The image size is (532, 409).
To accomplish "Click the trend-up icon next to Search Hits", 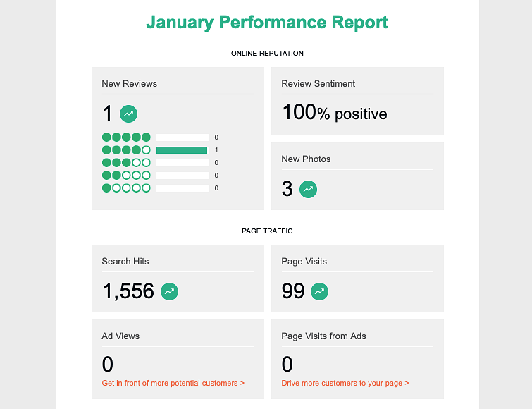I will tap(169, 291).
